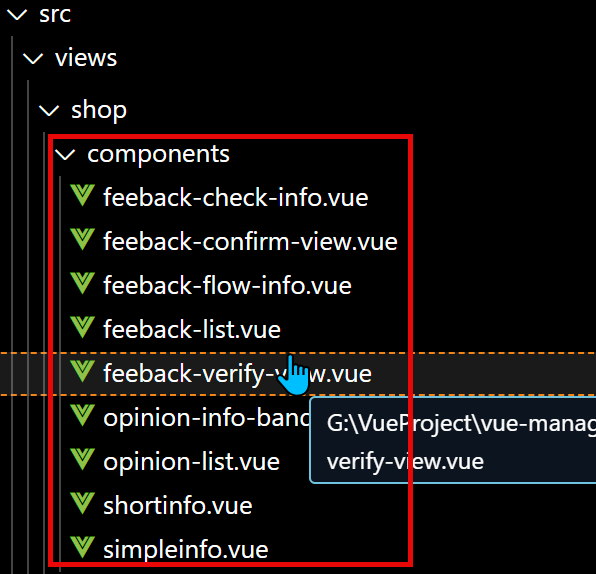This screenshot has width=596, height=574.
Task: Collapse the components folder chevron
Action: (x=65, y=155)
